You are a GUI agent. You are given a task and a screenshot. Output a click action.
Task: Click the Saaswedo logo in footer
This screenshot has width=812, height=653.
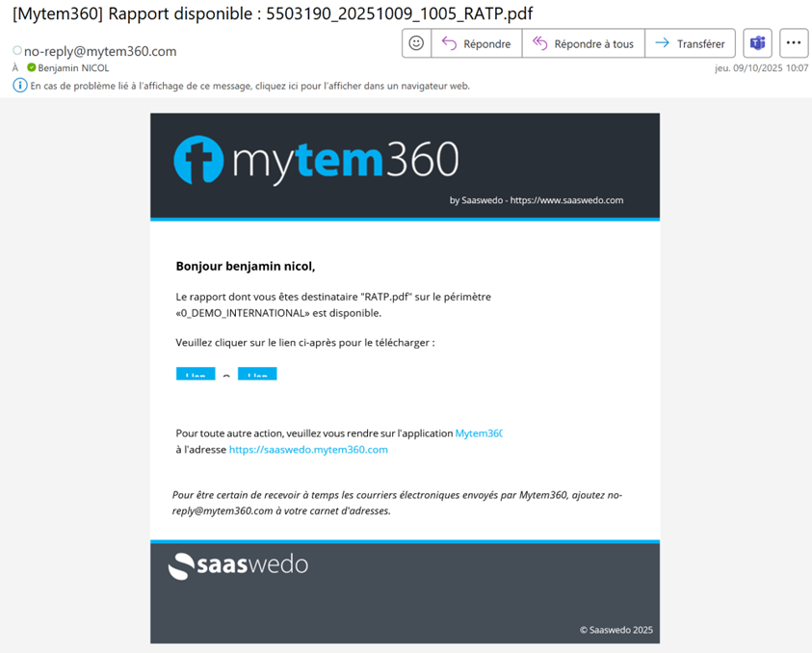click(238, 565)
